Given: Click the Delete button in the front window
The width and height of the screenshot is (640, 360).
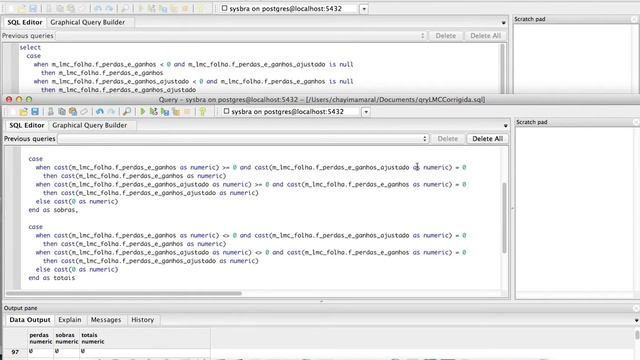Looking at the screenshot, I should tap(447, 139).
